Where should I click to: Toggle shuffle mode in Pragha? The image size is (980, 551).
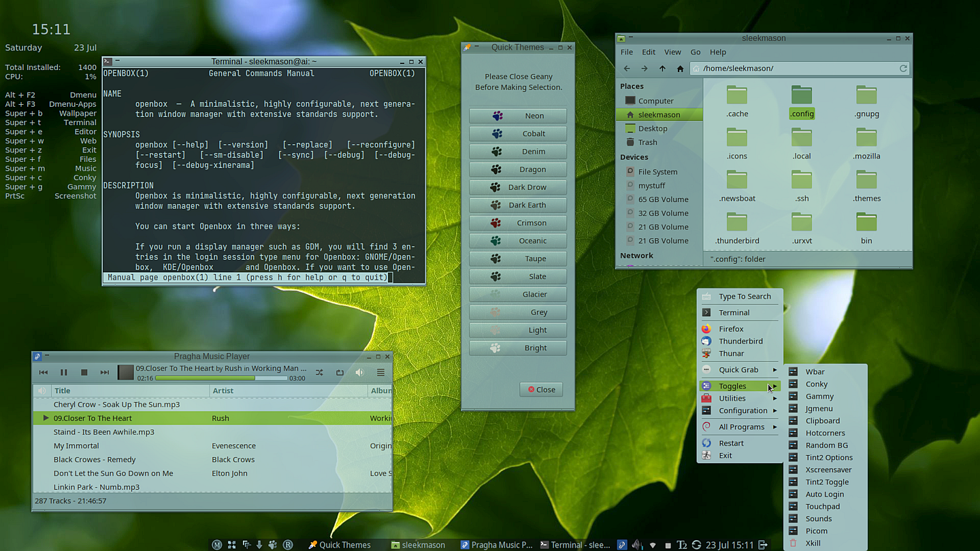[319, 372]
